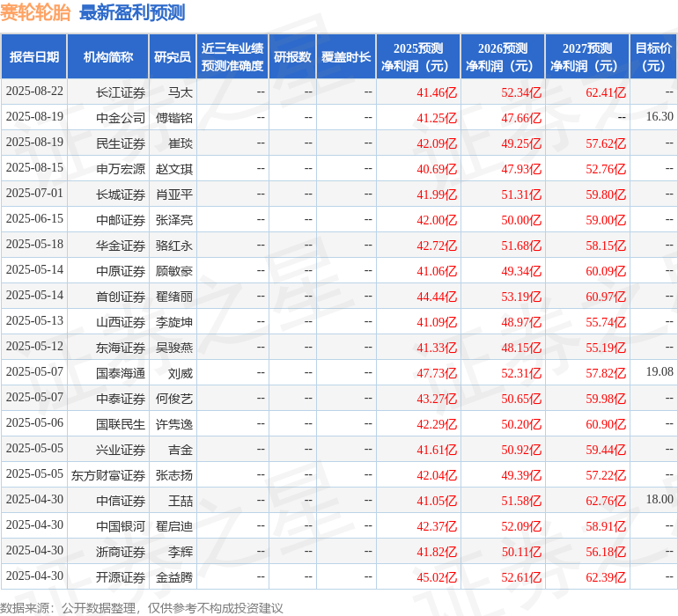Screen dimensions: 678x616
Task: Click the 2025预测净利润 column header
Action: pyautogui.click(x=418, y=57)
